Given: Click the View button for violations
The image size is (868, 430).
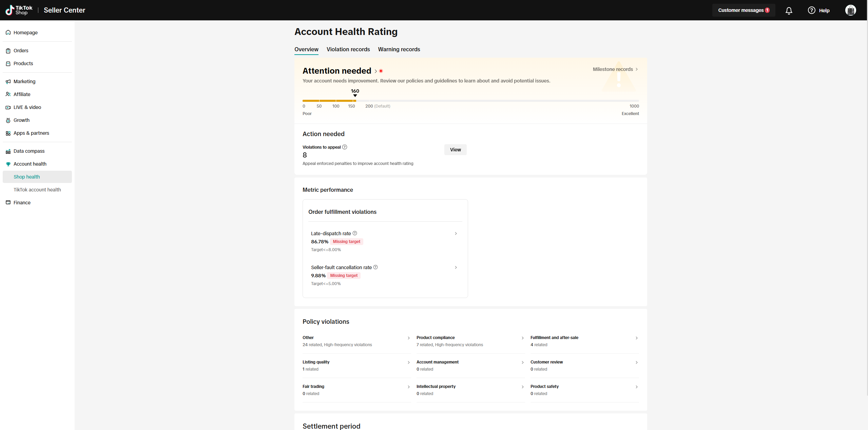Looking at the screenshot, I should (x=455, y=150).
